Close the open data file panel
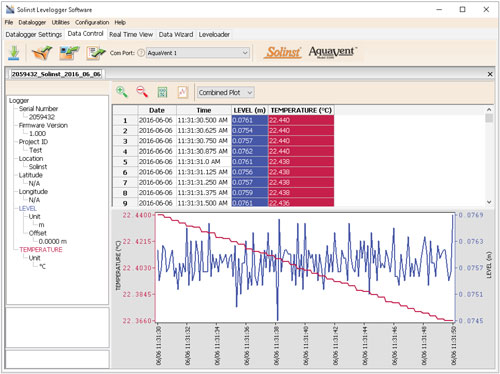The image size is (500, 374). click(x=490, y=74)
